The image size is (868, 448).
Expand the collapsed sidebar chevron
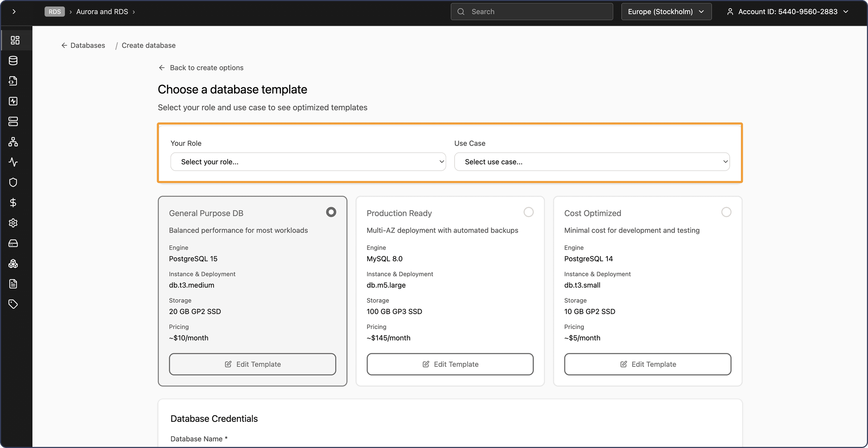[x=14, y=11]
